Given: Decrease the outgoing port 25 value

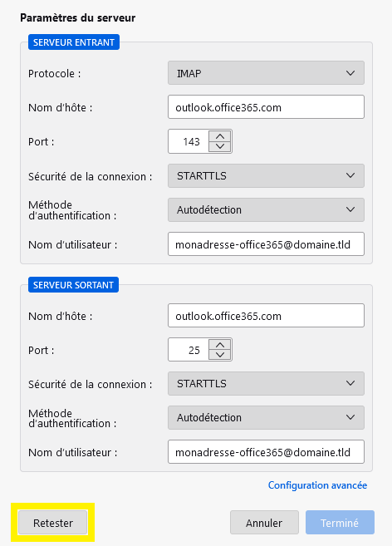Looking at the screenshot, I should click(220, 355).
